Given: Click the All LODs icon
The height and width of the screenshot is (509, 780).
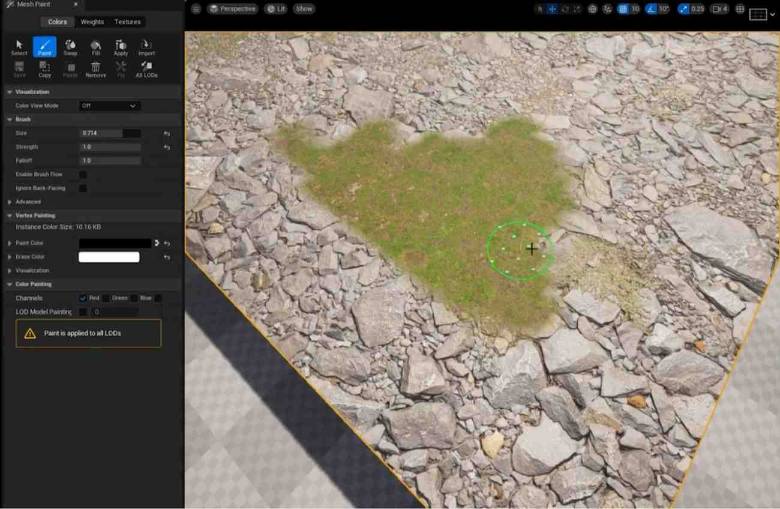Looking at the screenshot, I should coord(146,69).
